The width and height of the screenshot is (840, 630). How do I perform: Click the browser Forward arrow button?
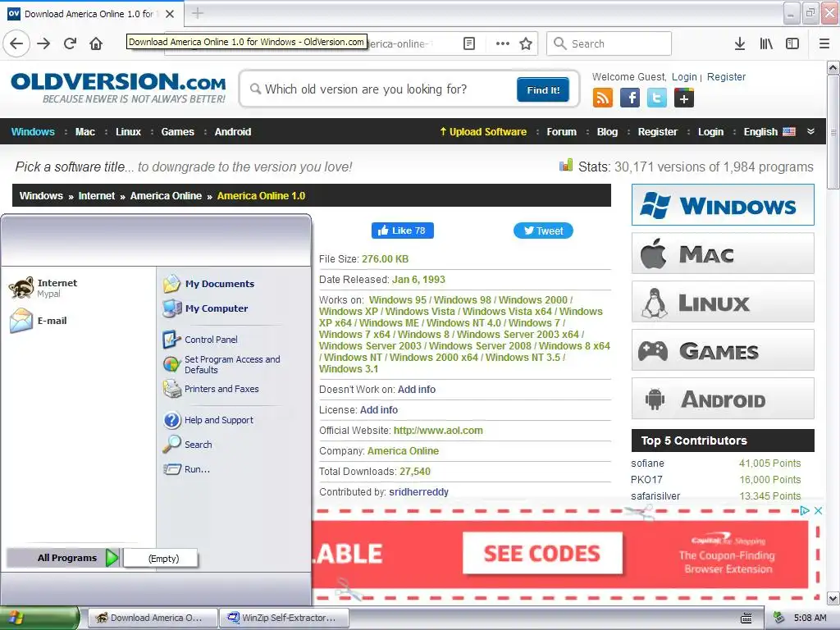[x=43, y=43]
